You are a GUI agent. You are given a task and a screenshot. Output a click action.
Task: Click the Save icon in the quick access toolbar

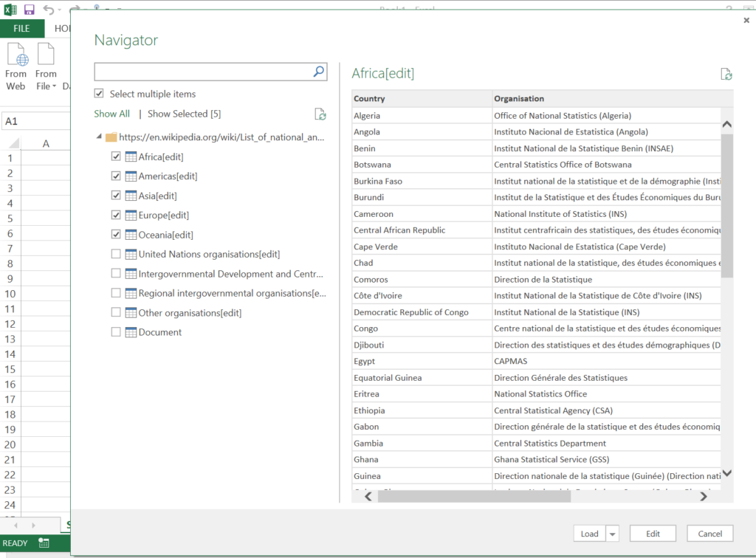click(x=30, y=10)
